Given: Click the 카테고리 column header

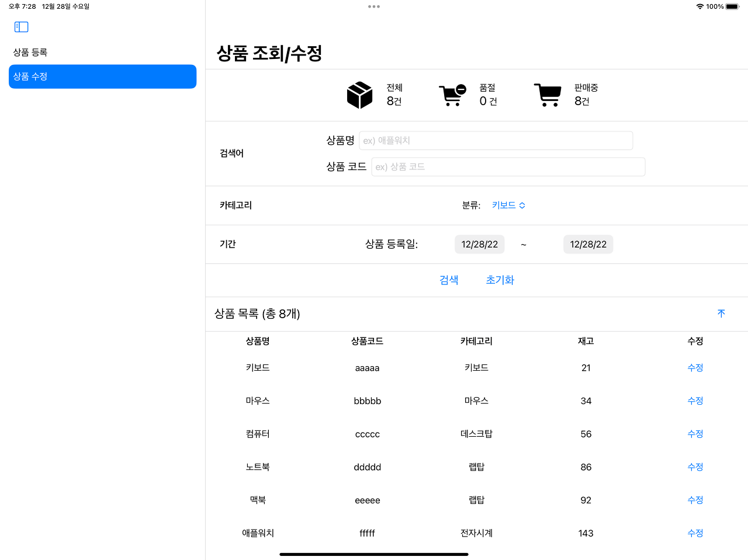Looking at the screenshot, I should [x=476, y=341].
